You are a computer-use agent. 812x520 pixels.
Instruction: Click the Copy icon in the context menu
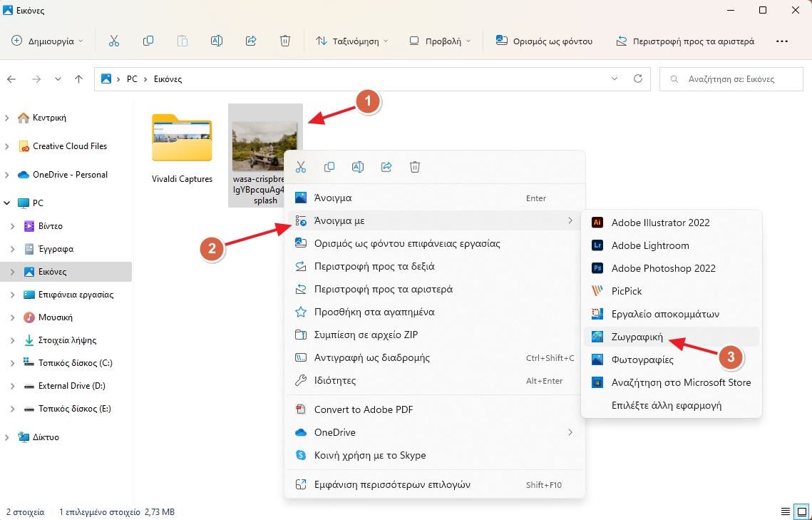329,167
